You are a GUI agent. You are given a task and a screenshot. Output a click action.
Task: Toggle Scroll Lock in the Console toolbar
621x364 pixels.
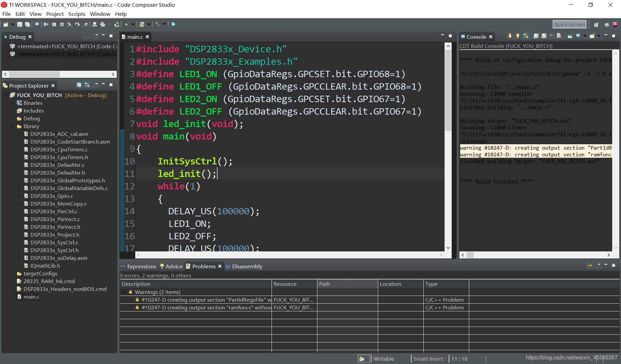tap(544, 36)
